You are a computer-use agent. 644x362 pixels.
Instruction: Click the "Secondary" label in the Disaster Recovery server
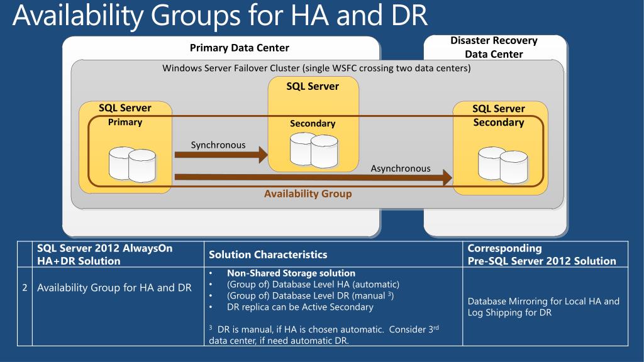click(499, 123)
